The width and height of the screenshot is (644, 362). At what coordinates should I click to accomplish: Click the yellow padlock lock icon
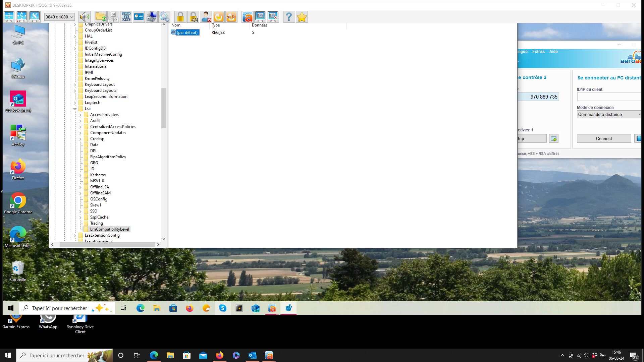(x=180, y=17)
